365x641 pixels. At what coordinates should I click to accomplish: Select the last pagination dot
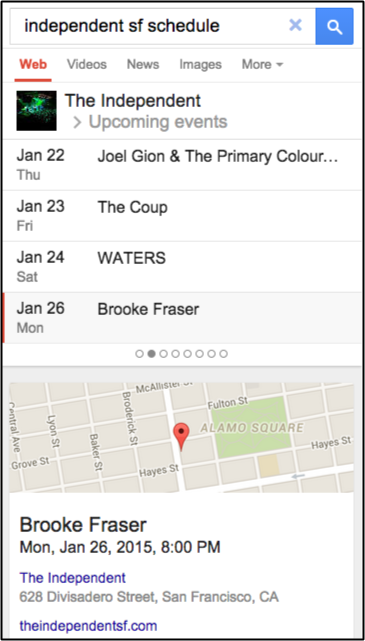click(x=223, y=354)
